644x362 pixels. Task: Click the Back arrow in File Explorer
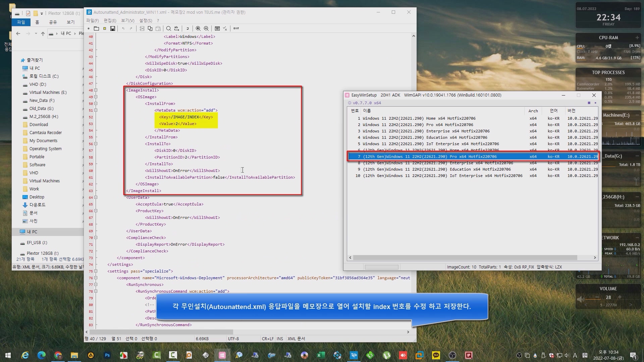point(18,34)
